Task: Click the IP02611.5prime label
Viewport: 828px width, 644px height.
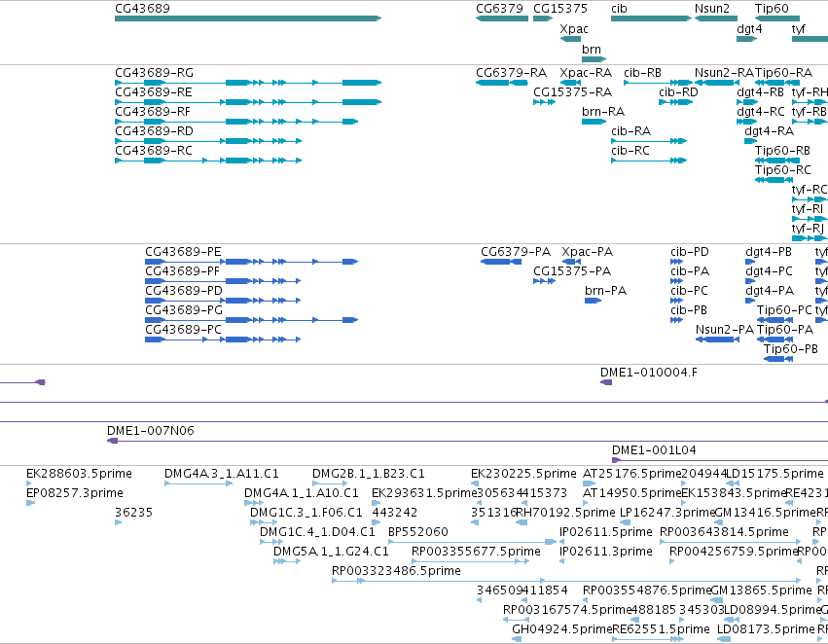Action: [x=606, y=532]
